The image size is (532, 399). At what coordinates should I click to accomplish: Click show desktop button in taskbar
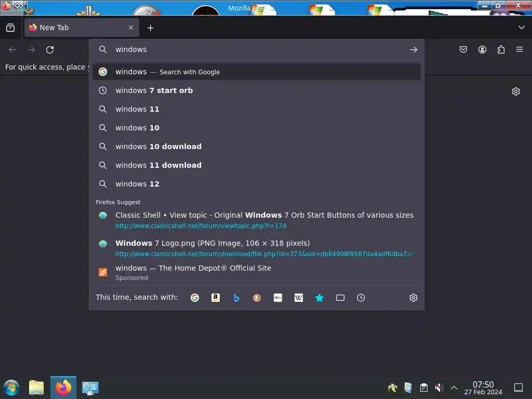coord(518,388)
